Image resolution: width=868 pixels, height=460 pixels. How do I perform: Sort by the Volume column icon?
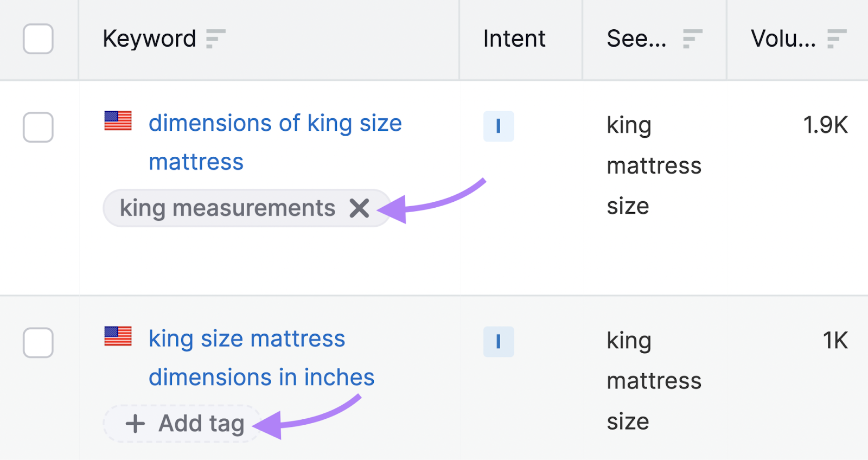click(837, 39)
